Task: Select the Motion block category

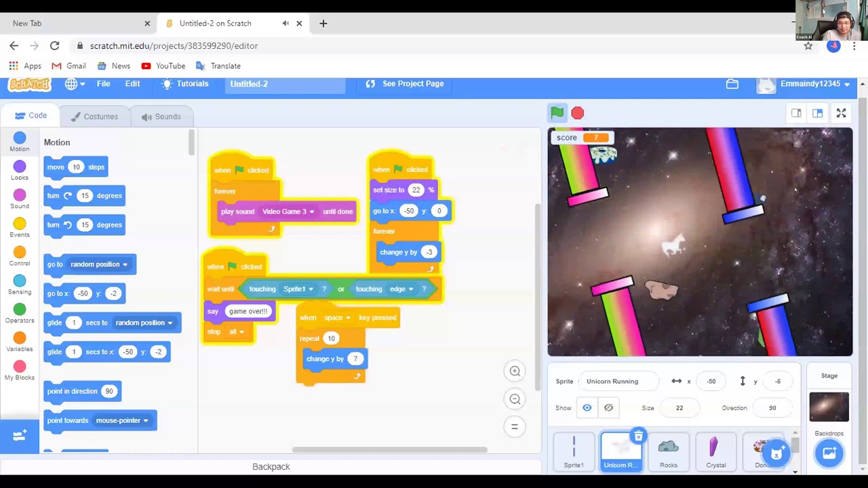Action: 20,142
